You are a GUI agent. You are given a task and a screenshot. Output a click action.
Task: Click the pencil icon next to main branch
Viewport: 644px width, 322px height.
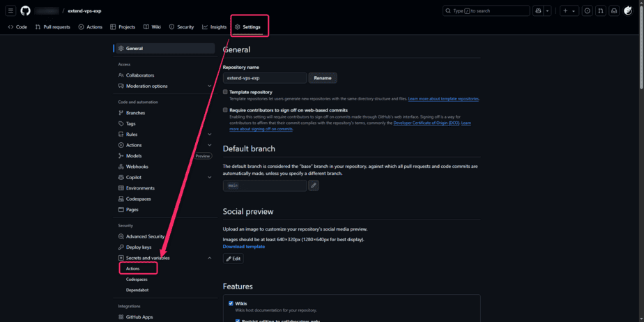point(314,185)
